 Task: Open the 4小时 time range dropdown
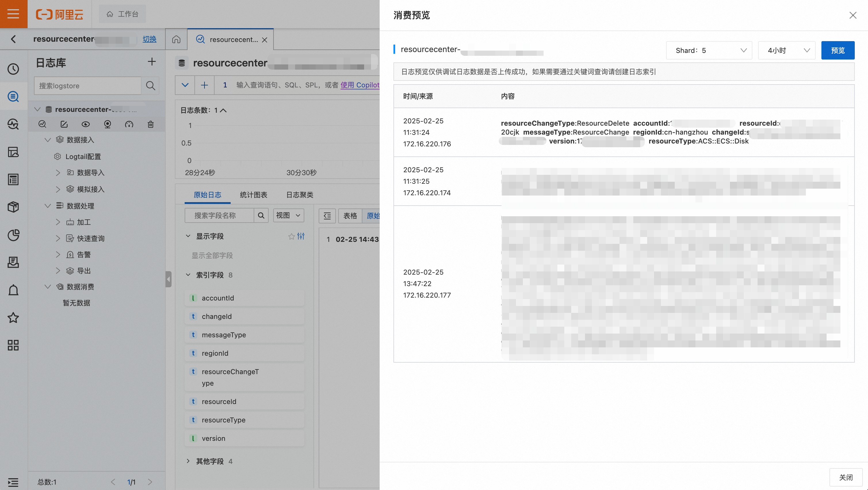(786, 51)
